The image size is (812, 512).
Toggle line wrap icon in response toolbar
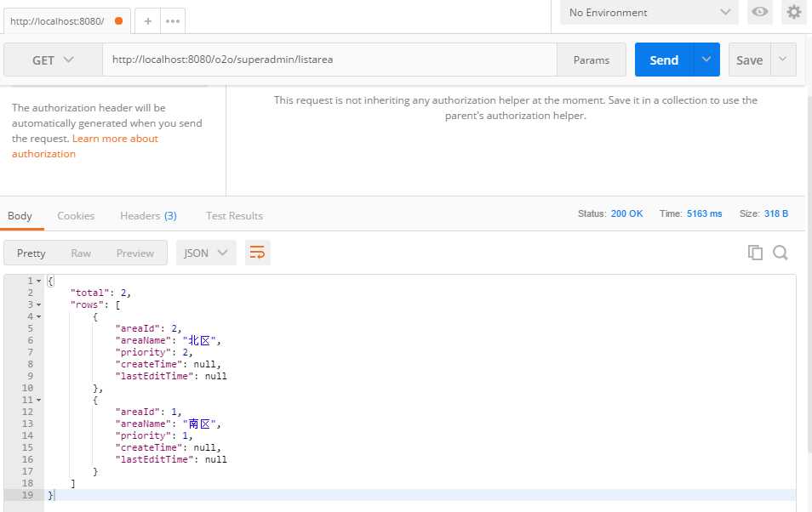257,253
